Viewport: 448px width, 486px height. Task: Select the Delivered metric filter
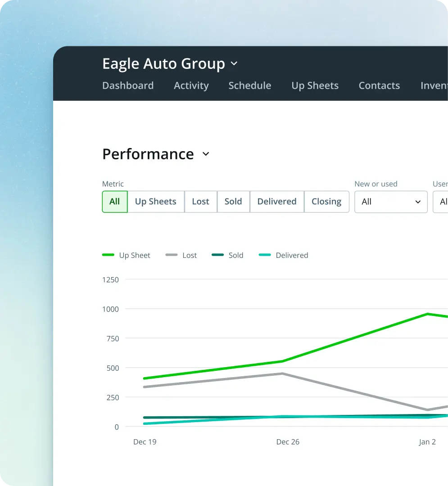click(276, 202)
